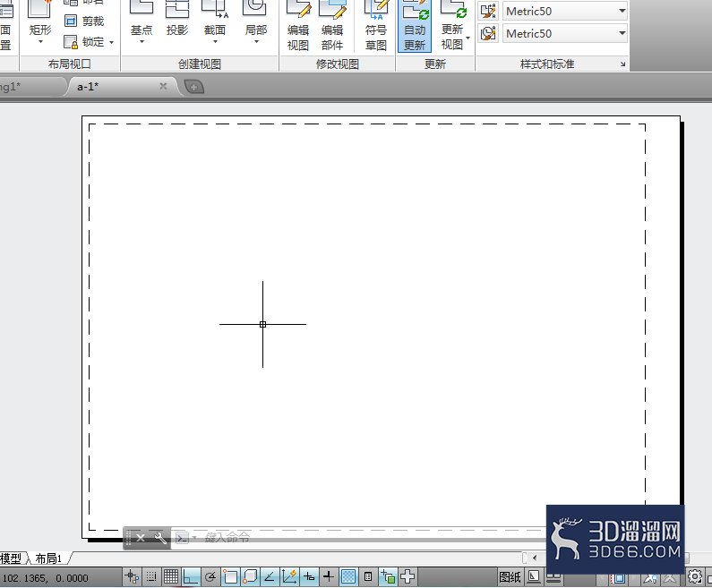Viewport: 712px width, 588px height.
Task: Open the first Metric50 style dropdown
Action: pos(565,11)
